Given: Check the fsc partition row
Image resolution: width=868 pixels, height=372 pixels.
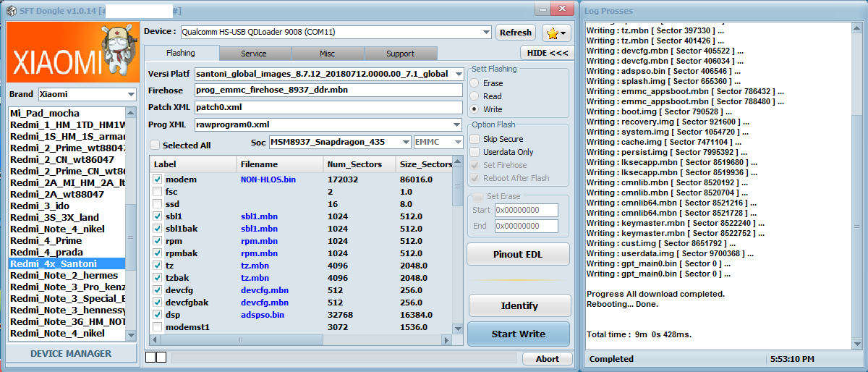Looking at the screenshot, I should coord(158,191).
